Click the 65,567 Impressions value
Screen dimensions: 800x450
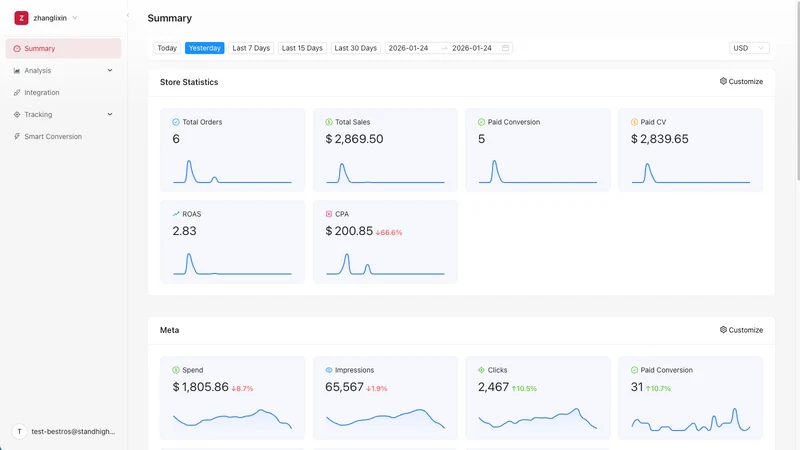pyautogui.click(x=344, y=387)
